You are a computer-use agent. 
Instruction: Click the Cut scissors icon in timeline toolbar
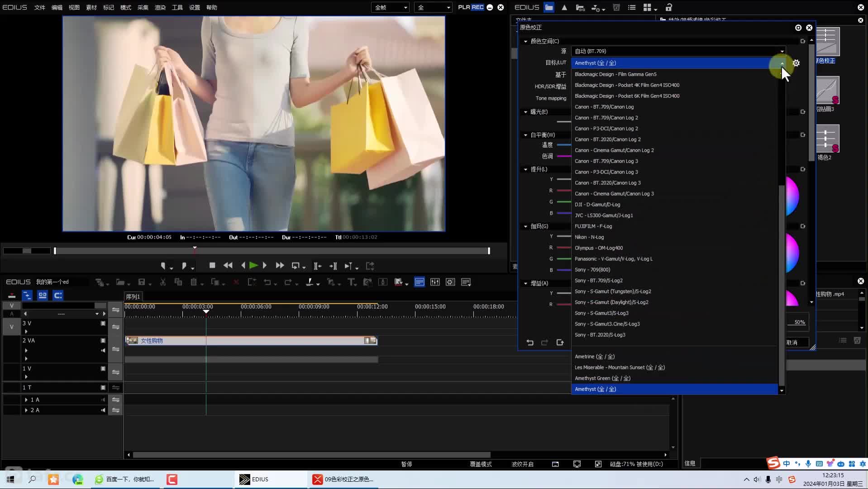tap(163, 282)
